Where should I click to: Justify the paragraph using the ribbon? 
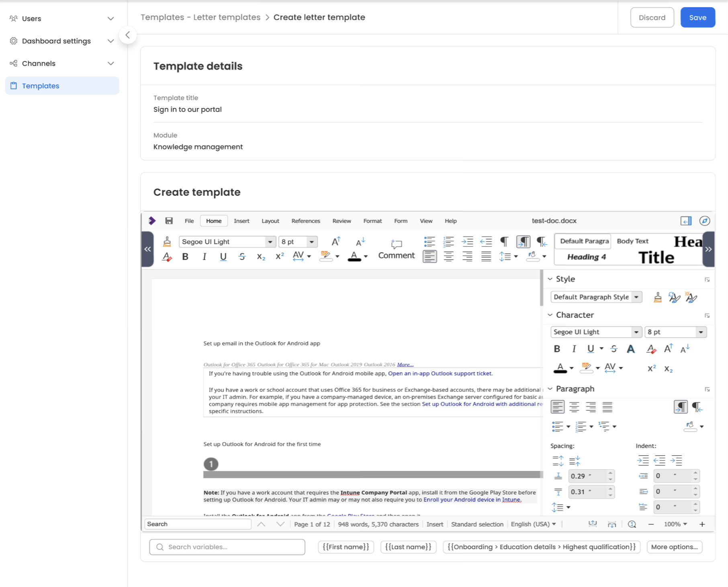(x=486, y=257)
